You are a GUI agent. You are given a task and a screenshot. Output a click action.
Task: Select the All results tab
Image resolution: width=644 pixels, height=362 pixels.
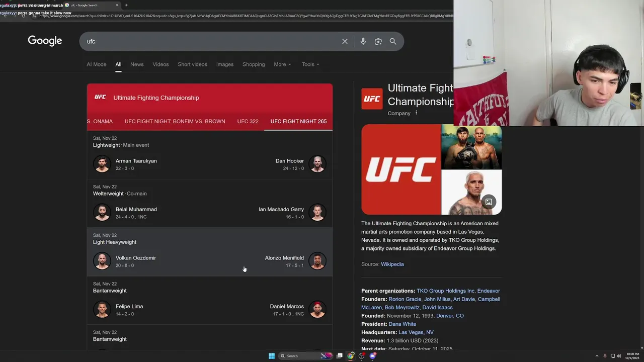click(118, 64)
